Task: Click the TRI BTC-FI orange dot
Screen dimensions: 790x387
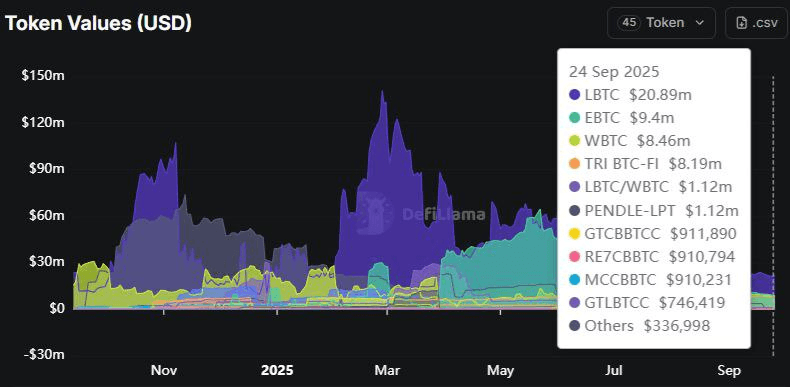Action: [x=575, y=164]
